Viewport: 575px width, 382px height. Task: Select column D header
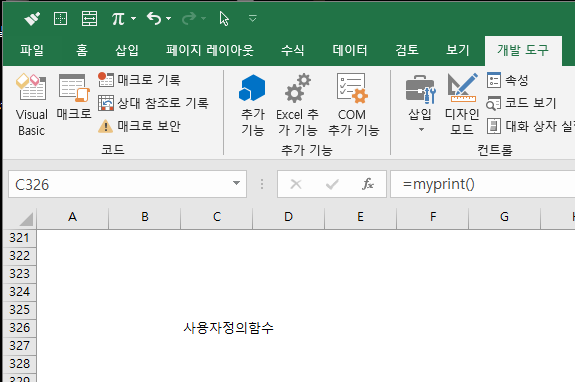pos(289,217)
